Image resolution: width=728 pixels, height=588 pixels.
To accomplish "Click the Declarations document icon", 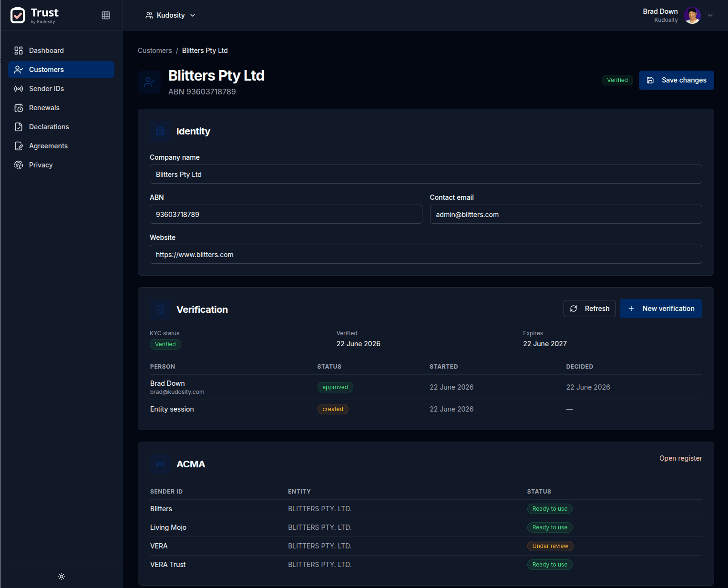I will click(19, 127).
